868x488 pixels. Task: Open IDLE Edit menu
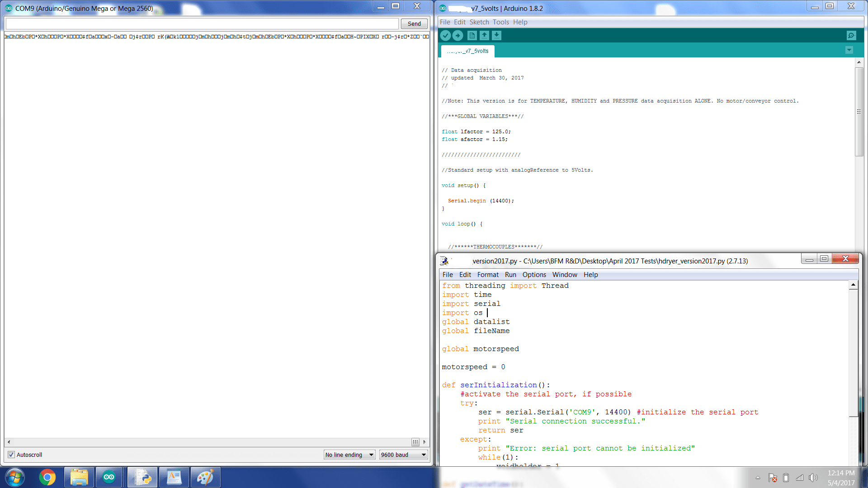[465, 275]
